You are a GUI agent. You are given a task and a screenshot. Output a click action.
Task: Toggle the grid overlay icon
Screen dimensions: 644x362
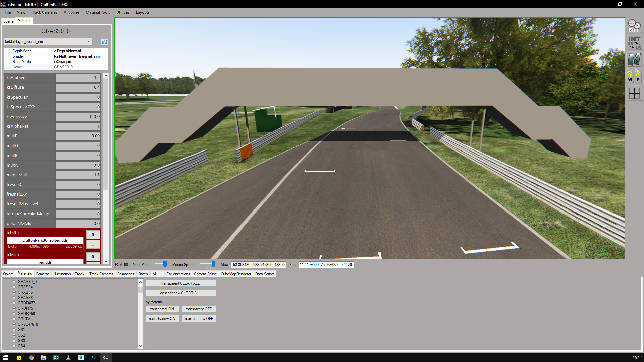(634, 93)
